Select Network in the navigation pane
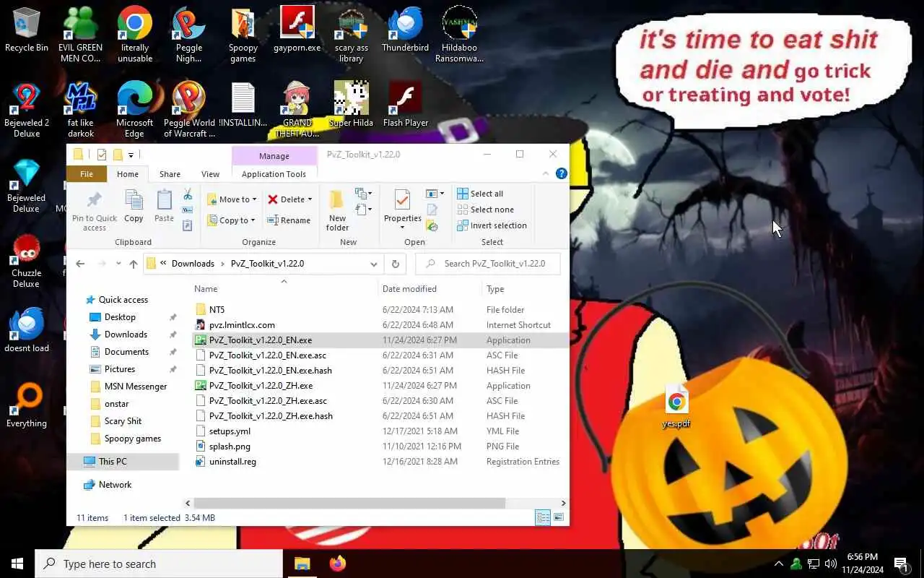 click(115, 485)
